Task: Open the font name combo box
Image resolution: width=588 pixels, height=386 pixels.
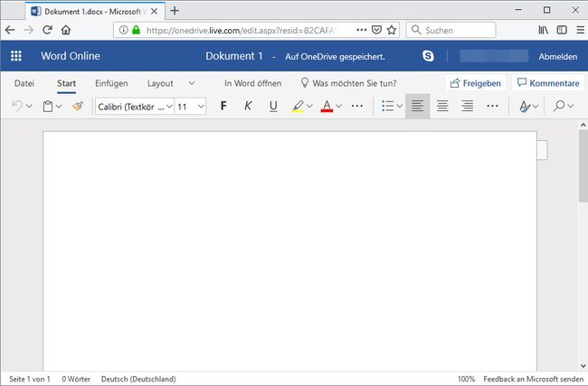Action: 135,107
